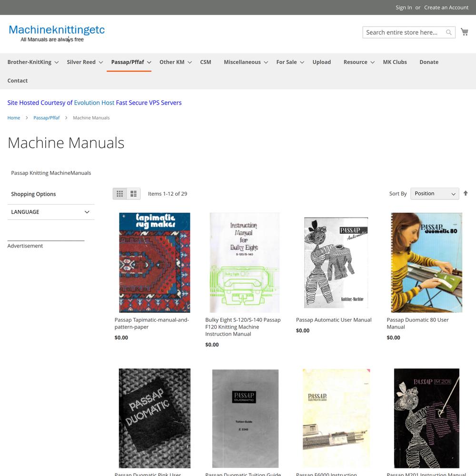Click Create an Account link
Image resolution: width=476 pixels, height=476 pixels.
(x=446, y=7)
